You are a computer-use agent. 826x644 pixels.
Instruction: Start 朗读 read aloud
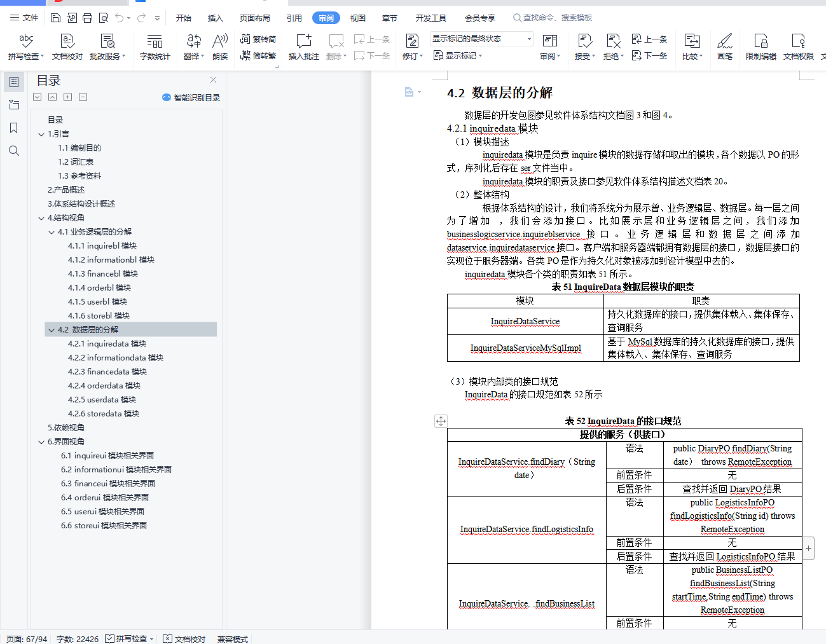point(220,47)
